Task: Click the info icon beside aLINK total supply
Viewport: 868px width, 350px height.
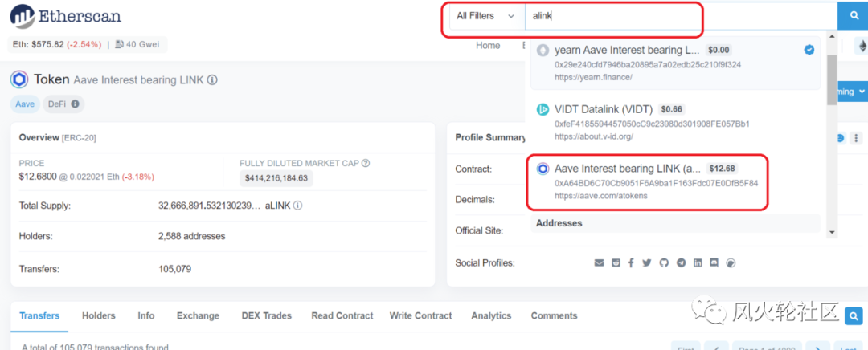Action: point(297,206)
